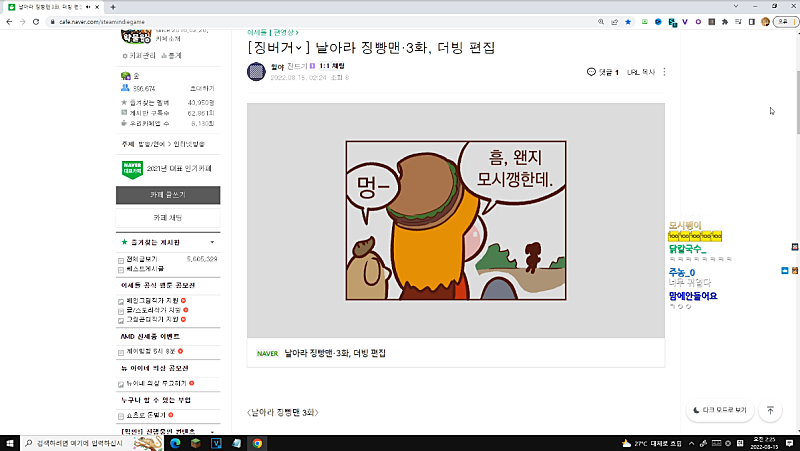Click the share page icon in address bar
Image resolution: width=800 pixels, height=451 pixels.
(614, 22)
